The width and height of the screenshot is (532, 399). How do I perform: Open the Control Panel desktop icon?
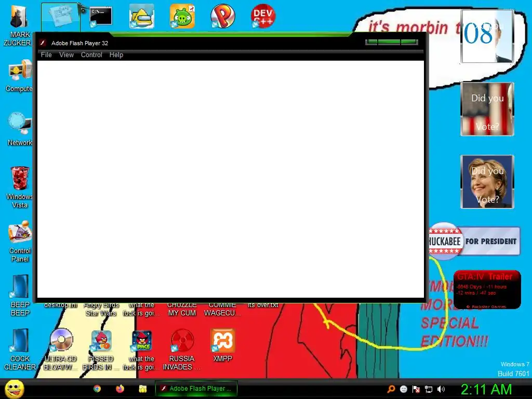[x=20, y=242]
